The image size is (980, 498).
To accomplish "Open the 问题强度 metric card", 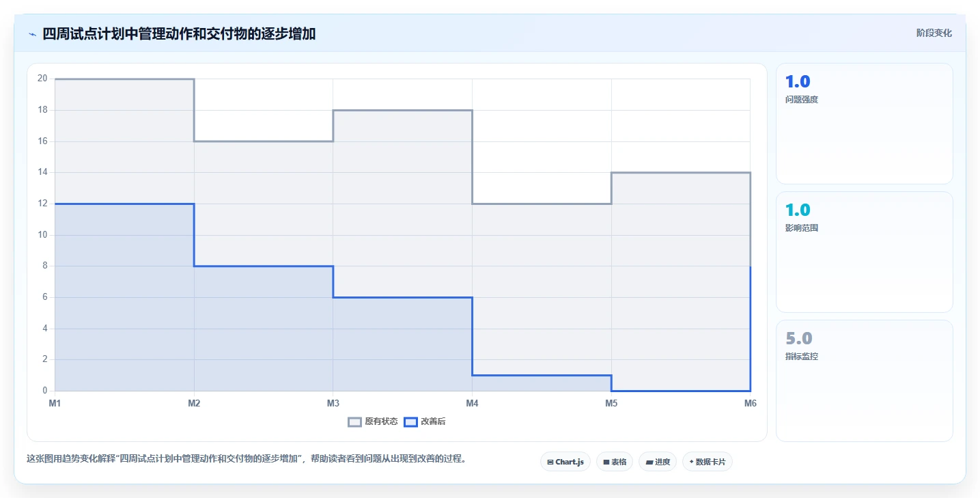I will pyautogui.click(x=865, y=124).
